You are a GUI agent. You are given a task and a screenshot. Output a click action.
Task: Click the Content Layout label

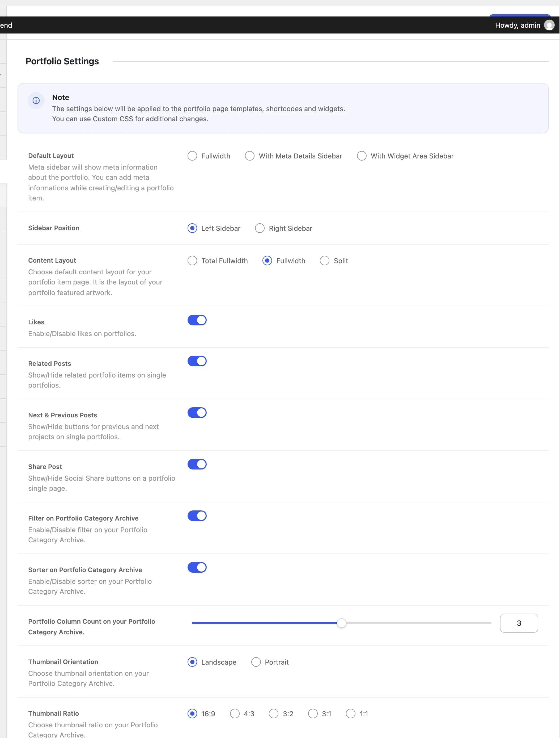[52, 260]
